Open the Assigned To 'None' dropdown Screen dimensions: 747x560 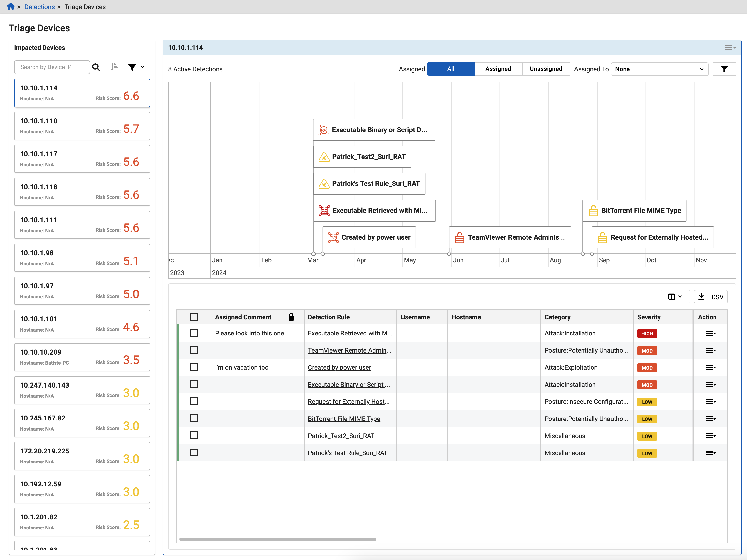tap(659, 69)
